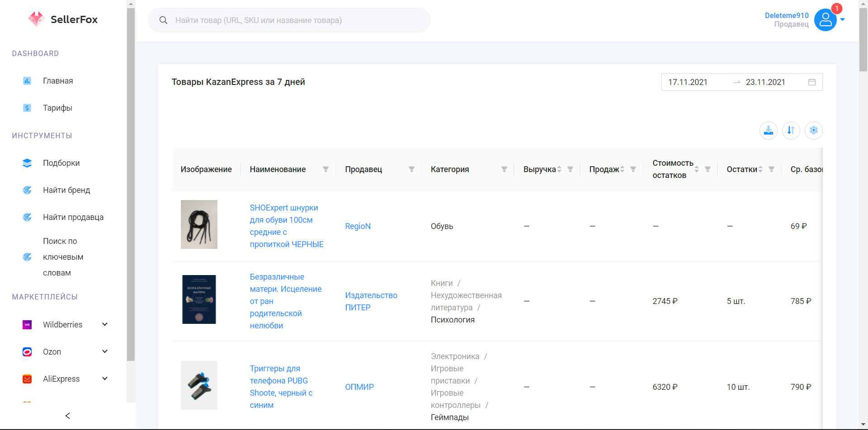This screenshot has height=430, width=868.
Task: Open sorting options arrows icon
Action: tap(791, 131)
